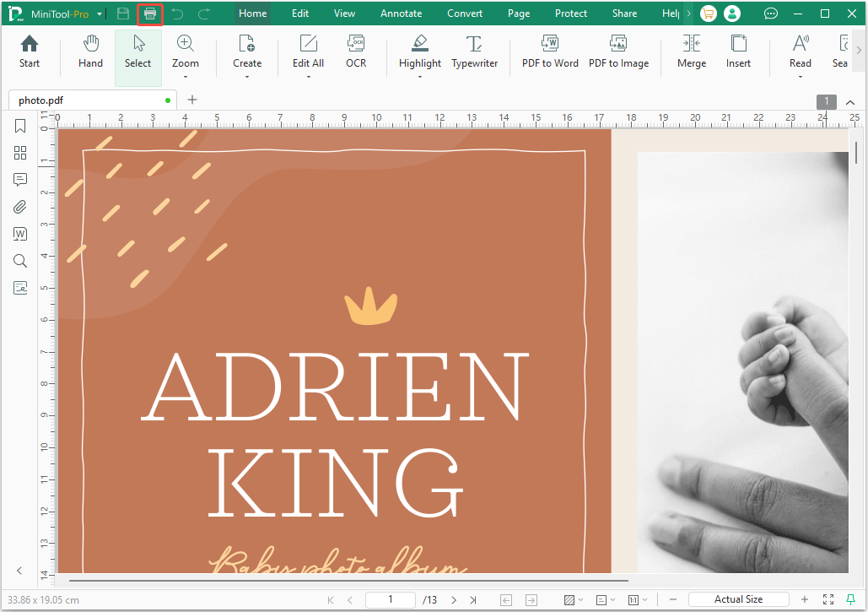Expand the Read dropdown arrow
This screenshot has width=868, height=612.
tap(801, 77)
